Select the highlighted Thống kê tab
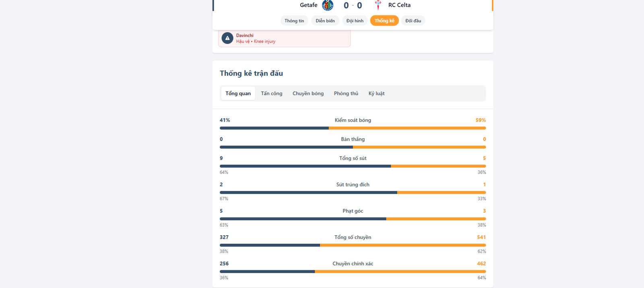Image resolution: width=644 pixels, height=288 pixels. click(384, 21)
